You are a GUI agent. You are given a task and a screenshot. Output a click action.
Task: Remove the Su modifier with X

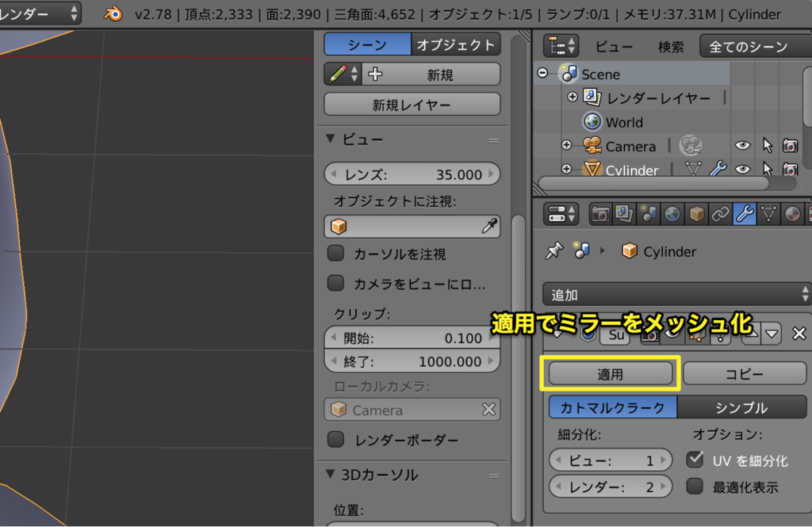point(799,334)
